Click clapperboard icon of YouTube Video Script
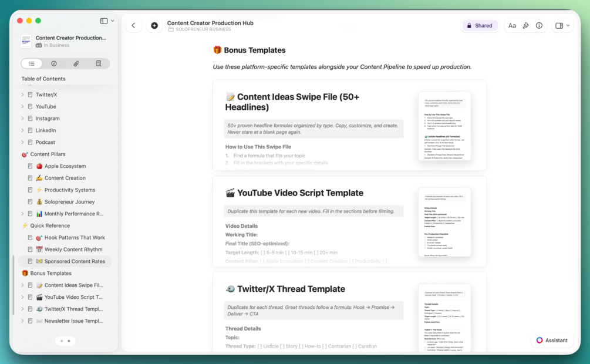This screenshot has width=590, height=364. pos(39,297)
